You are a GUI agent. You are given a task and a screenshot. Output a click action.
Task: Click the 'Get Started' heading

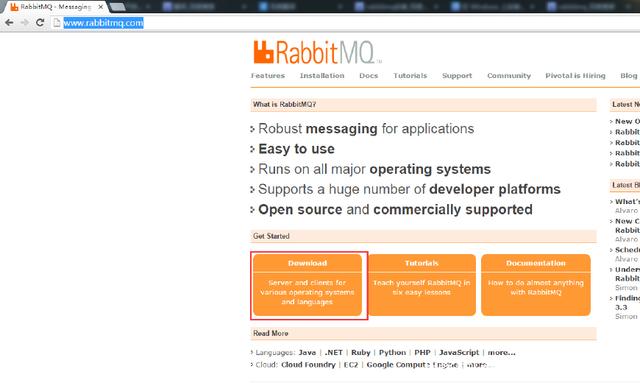coord(271,236)
